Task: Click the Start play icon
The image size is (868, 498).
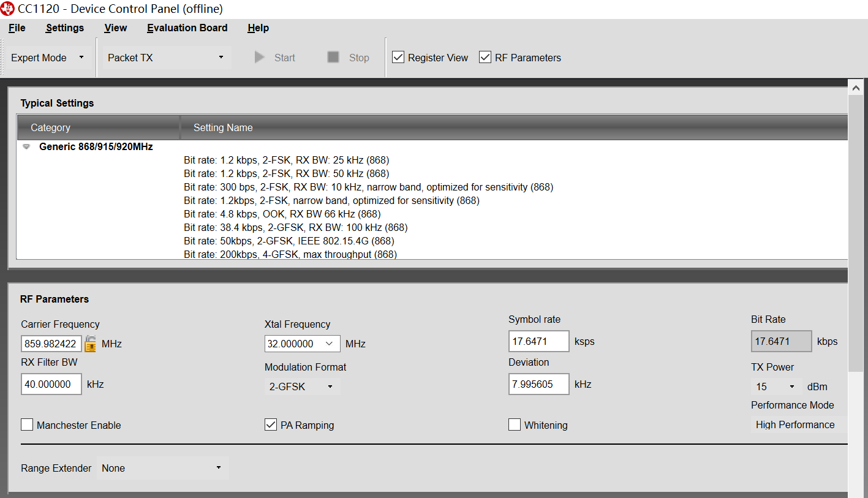Action: click(x=260, y=58)
